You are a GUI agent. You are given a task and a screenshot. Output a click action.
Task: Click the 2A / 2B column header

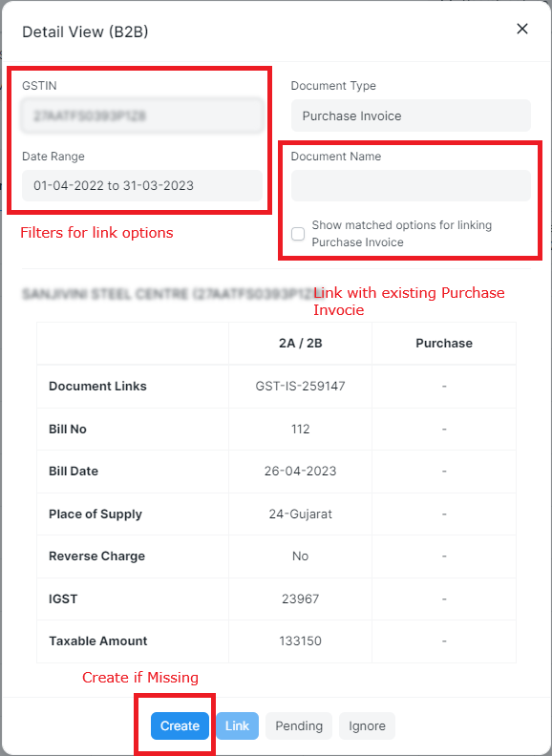coord(300,344)
